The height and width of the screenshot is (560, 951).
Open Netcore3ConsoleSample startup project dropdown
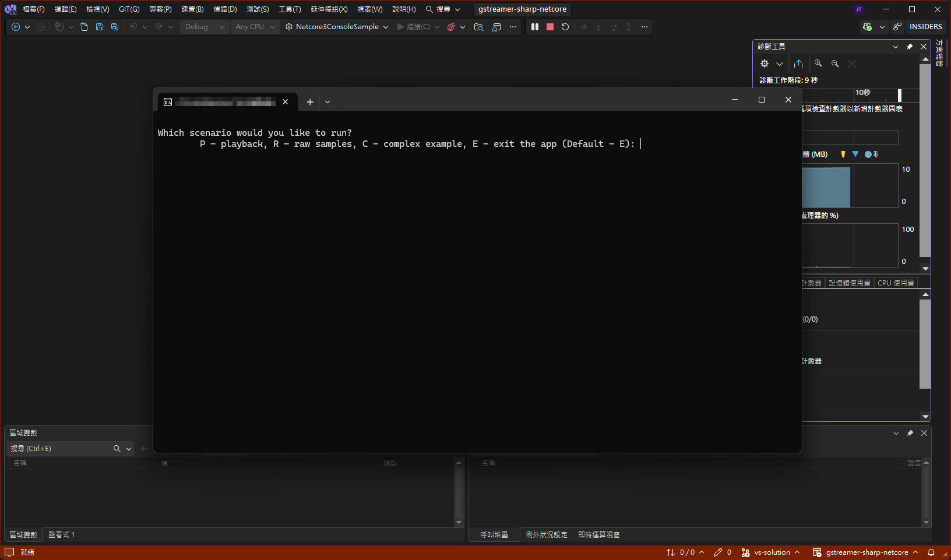tap(385, 27)
